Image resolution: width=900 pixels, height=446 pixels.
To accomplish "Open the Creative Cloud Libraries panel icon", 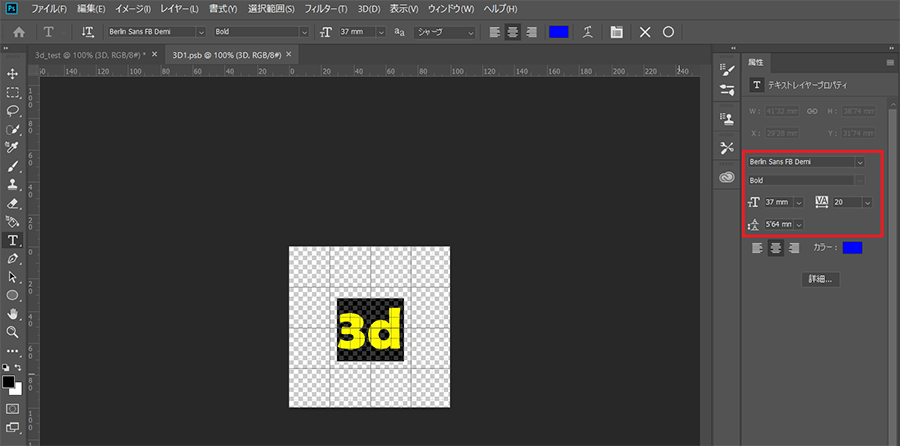I will (727, 177).
